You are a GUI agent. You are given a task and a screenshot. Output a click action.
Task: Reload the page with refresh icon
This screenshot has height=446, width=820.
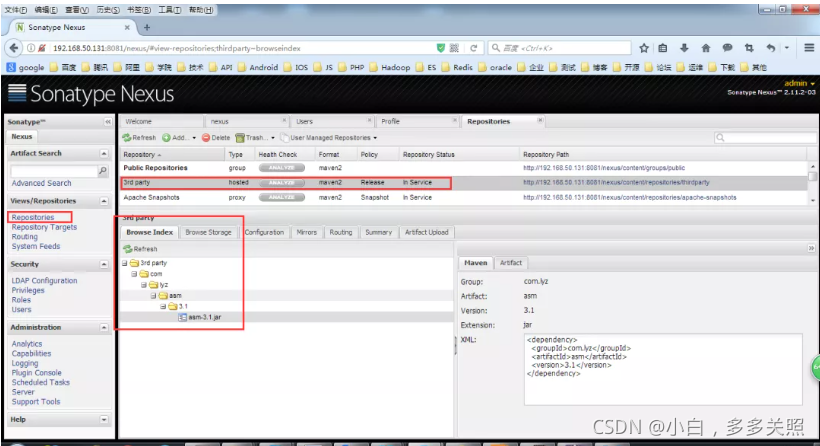point(474,48)
